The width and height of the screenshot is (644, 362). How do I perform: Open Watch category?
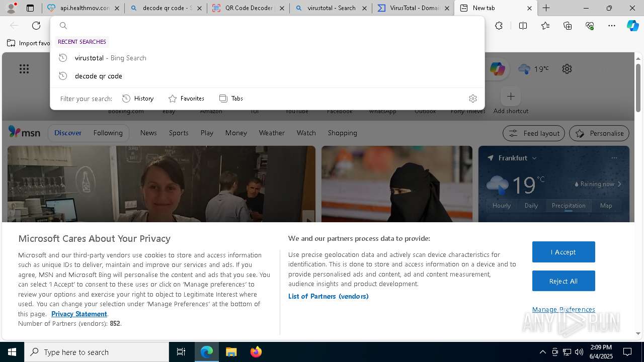[306, 133]
